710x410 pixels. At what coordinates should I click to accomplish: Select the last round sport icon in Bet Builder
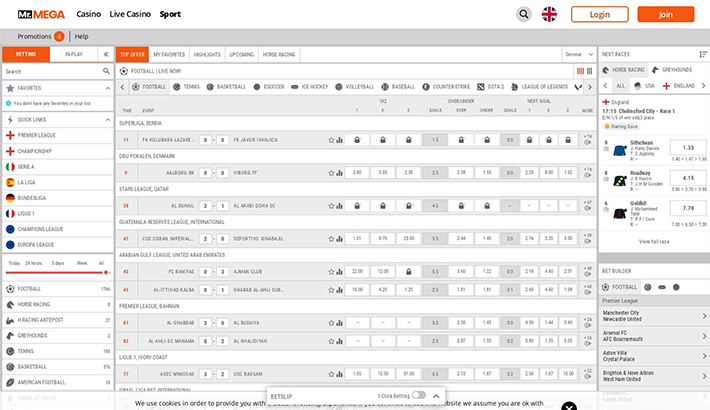pos(676,287)
